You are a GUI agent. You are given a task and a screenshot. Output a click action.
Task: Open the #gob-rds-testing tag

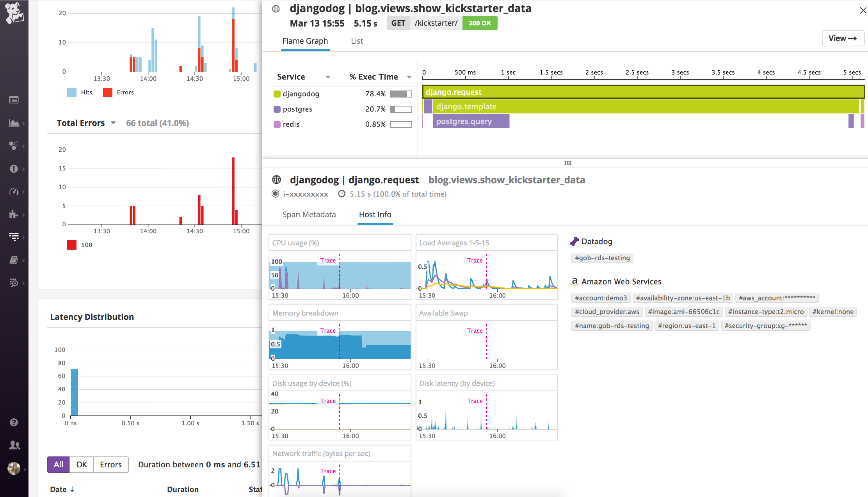click(x=602, y=258)
